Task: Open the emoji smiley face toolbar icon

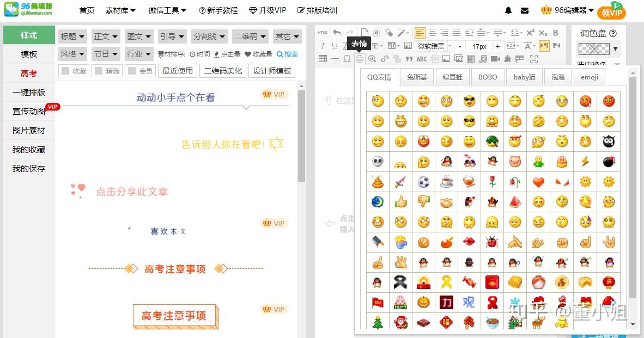Action: [x=360, y=58]
